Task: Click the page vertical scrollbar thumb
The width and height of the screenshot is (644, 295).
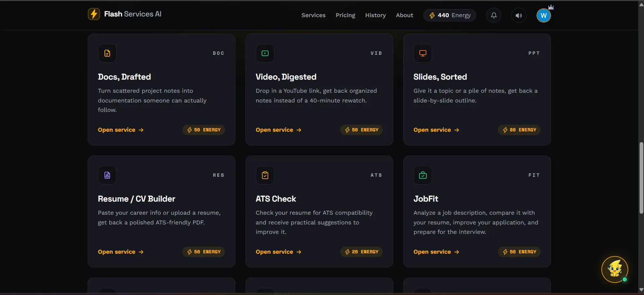Action: 641,178
